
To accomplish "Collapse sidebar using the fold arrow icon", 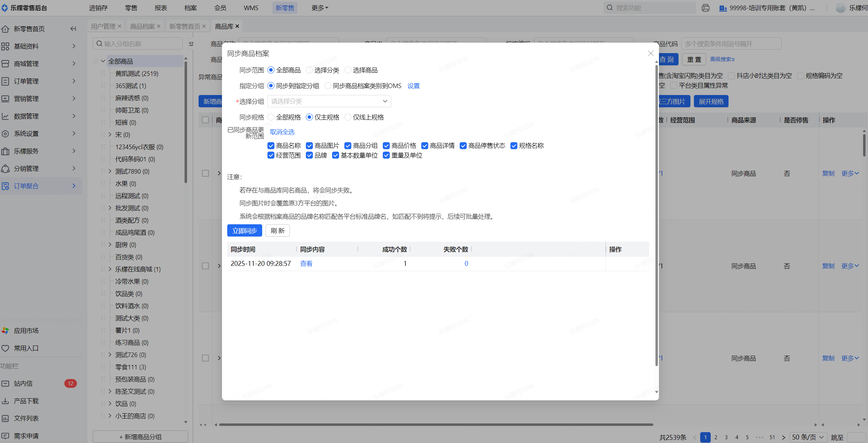I will point(73,29).
